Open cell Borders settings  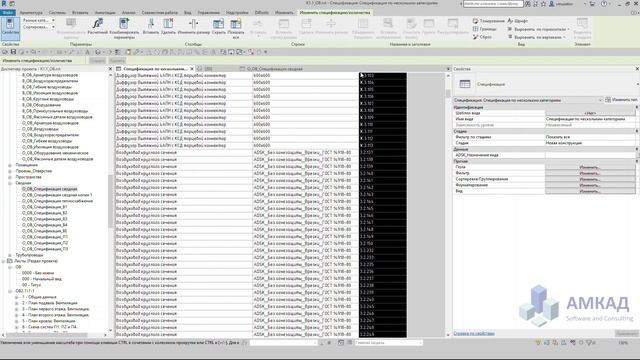point(484,29)
